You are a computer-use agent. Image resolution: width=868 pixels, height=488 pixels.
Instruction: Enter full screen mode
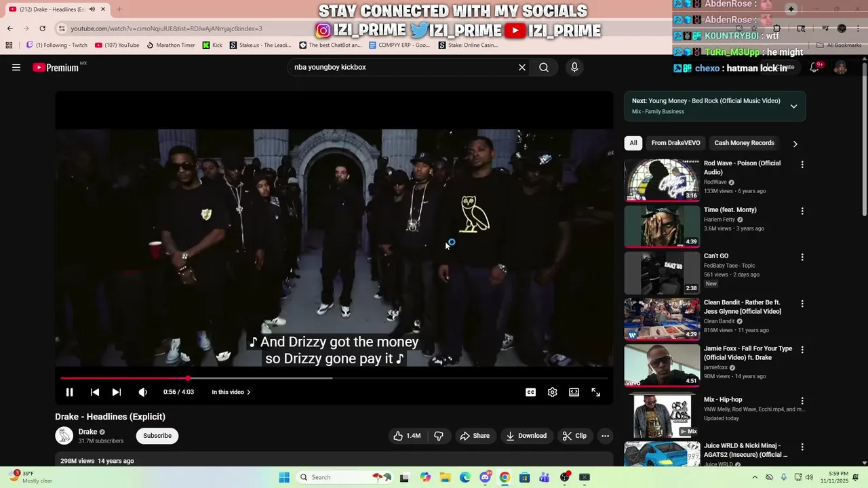[x=596, y=392]
